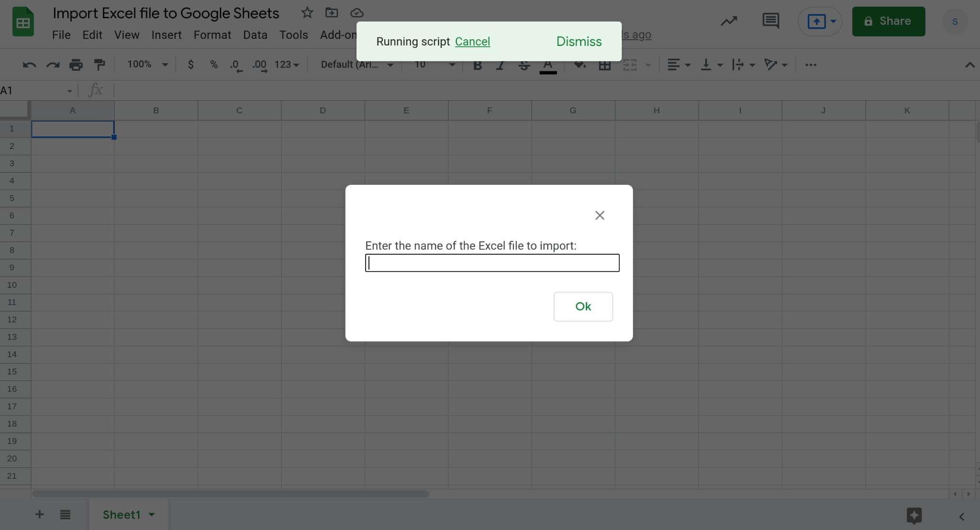Redo the last action
980x530 pixels.
pos(53,65)
